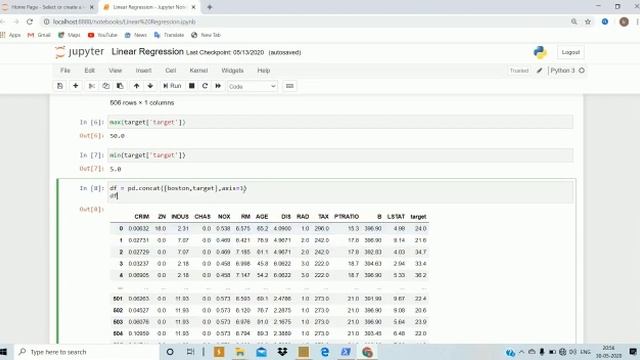This screenshot has height=360, width=640.
Task: Cut selected cells with the scissors icon
Action: tap(91, 86)
